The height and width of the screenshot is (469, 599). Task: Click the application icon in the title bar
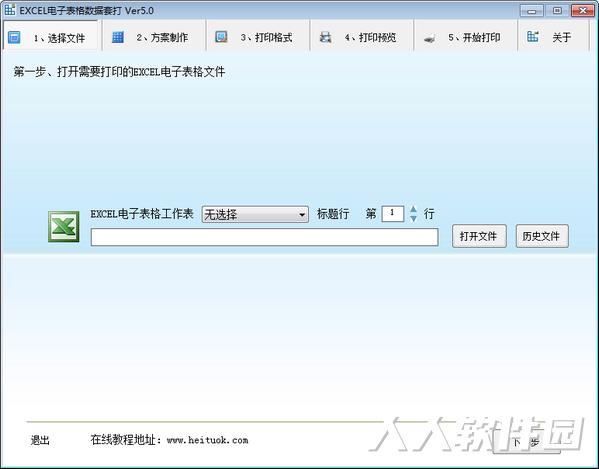click(x=10, y=10)
